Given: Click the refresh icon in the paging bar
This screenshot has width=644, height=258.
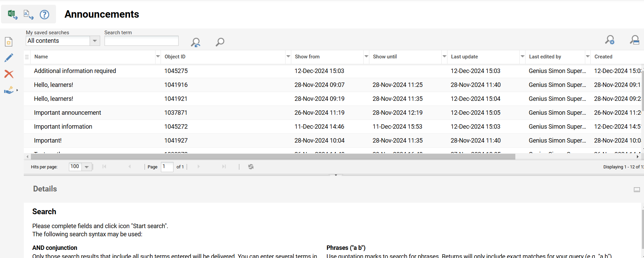Looking at the screenshot, I should (251, 167).
